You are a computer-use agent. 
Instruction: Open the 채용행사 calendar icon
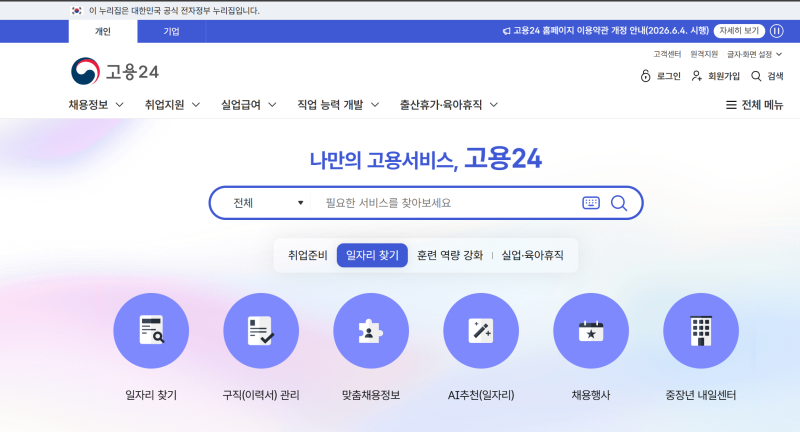pyautogui.click(x=591, y=331)
